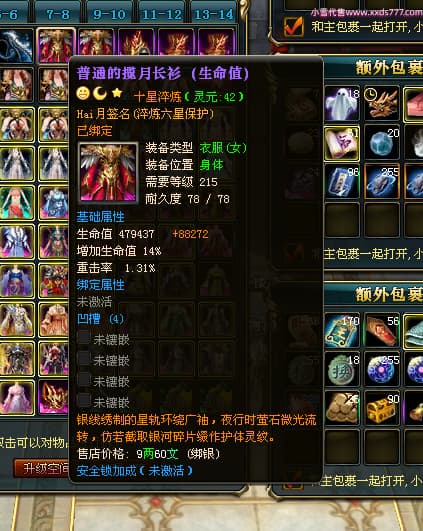The image size is (423, 531).
Task: Select the red envelope item with count 56
Action: click(382, 331)
